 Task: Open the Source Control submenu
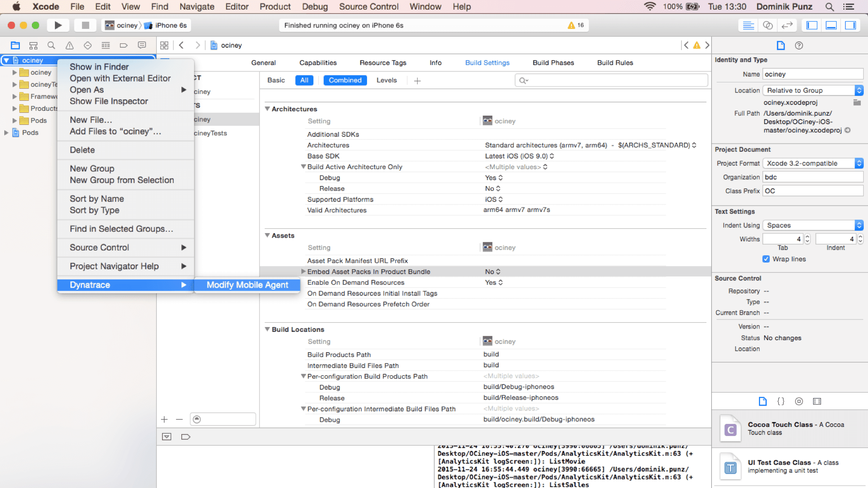point(125,248)
